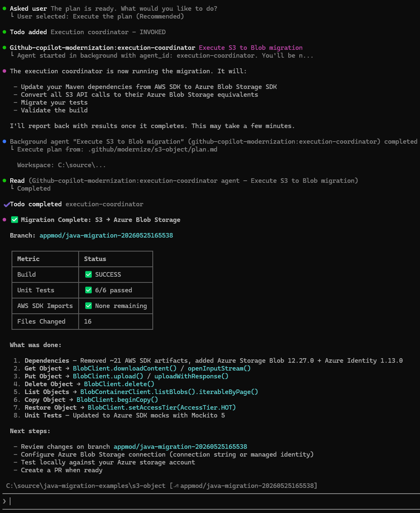Click the prompt chevron at the input line

5,501
